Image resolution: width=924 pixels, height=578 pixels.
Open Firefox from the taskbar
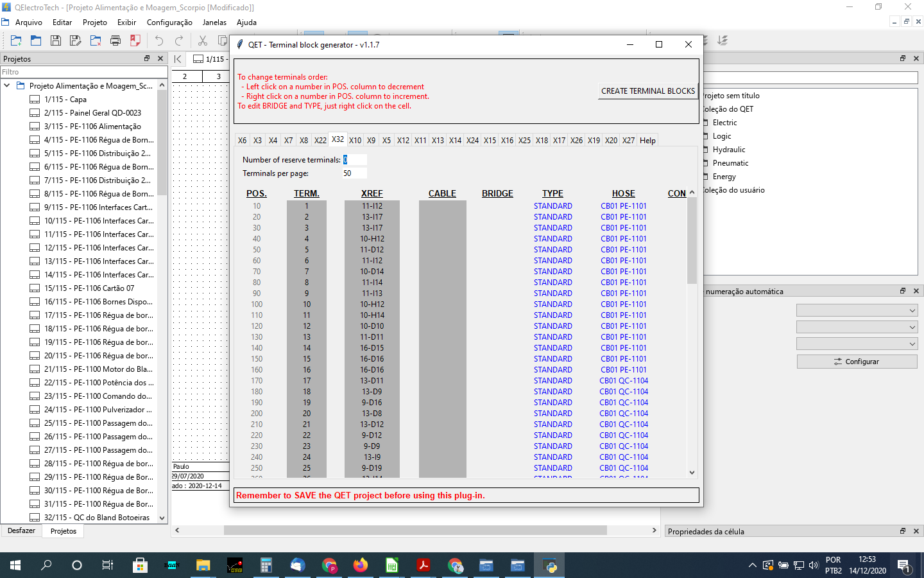coord(361,565)
